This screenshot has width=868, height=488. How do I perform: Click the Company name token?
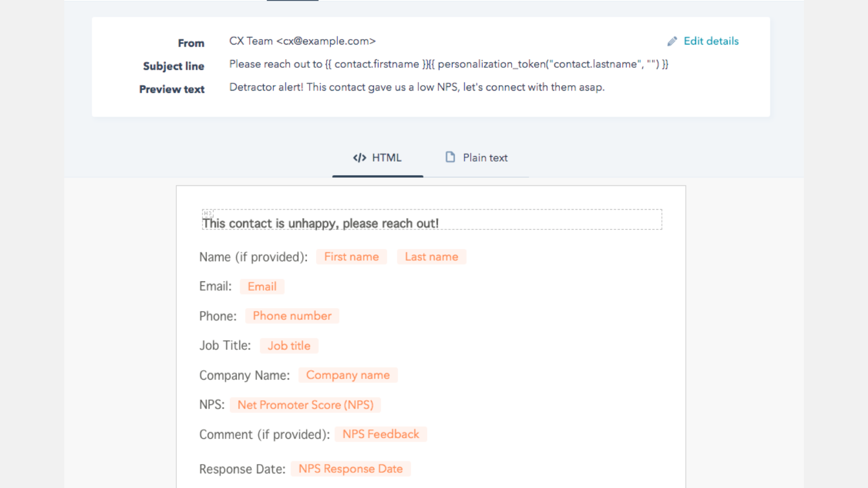pos(348,375)
